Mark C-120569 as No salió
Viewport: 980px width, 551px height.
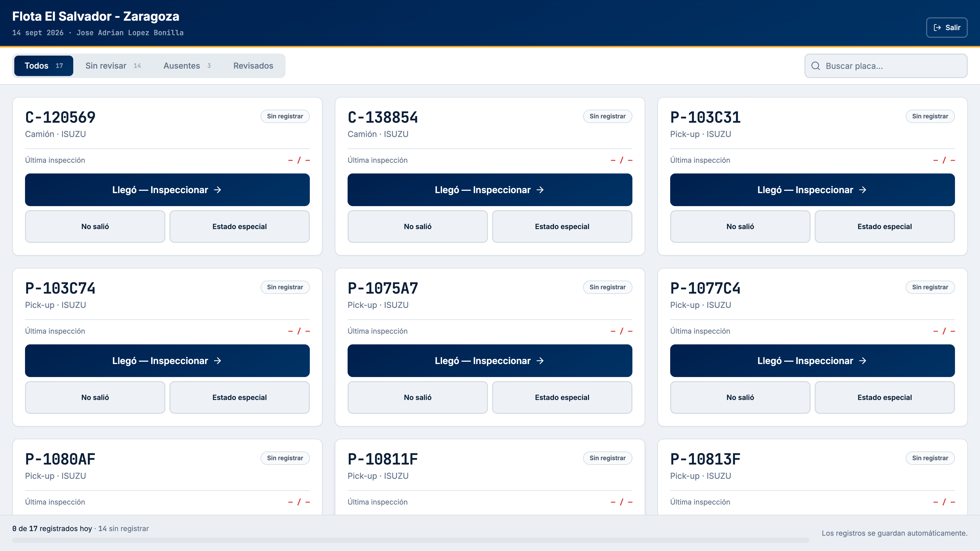pos(95,226)
